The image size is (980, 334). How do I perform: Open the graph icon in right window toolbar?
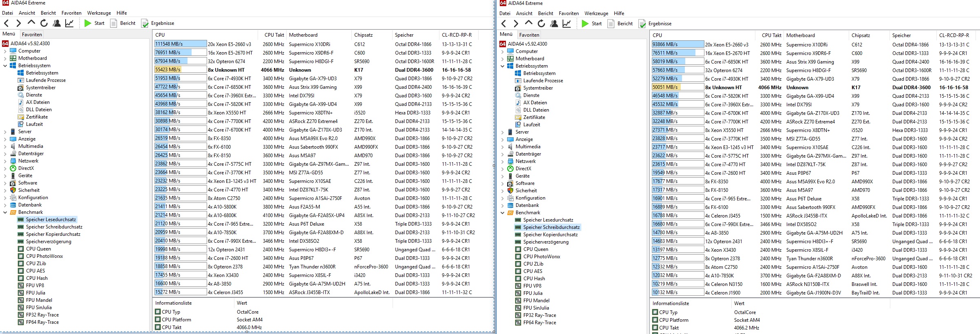[567, 24]
